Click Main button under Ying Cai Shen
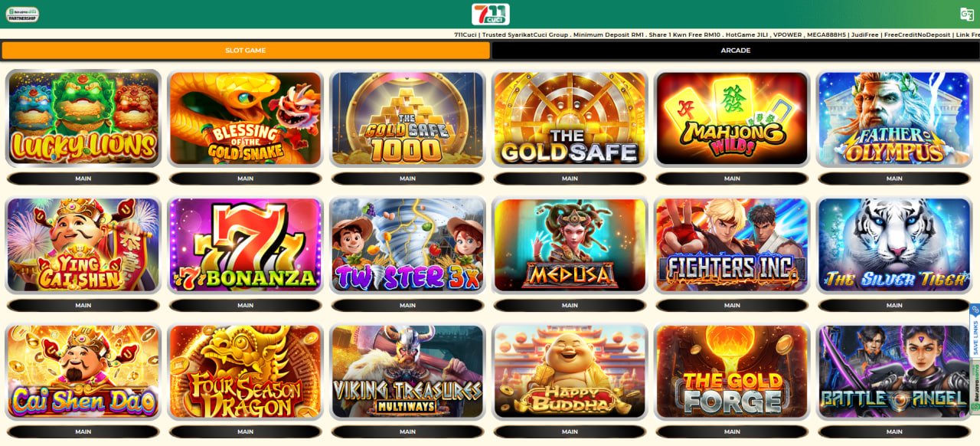Image resolution: width=980 pixels, height=446 pixels. click(x=83, y=305)
